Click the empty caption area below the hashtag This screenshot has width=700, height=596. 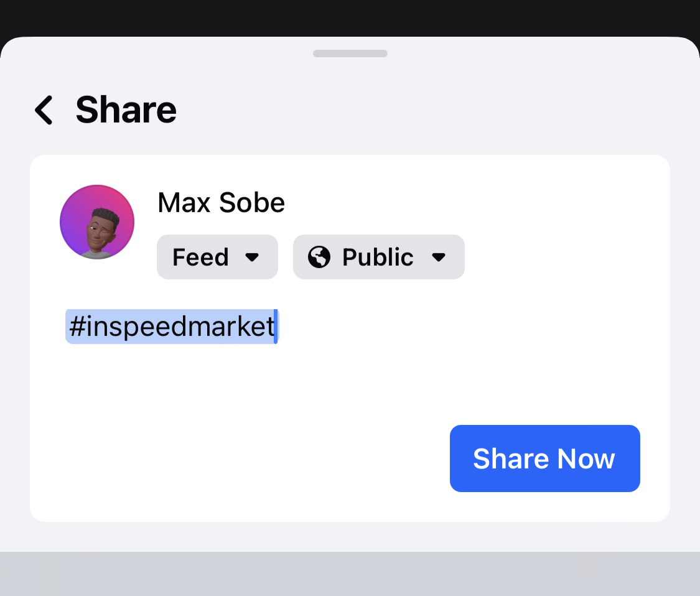[249, 379]
